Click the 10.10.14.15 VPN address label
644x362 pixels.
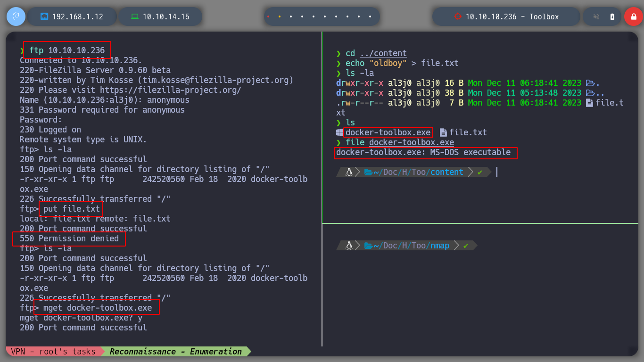[x=166, y=16]
